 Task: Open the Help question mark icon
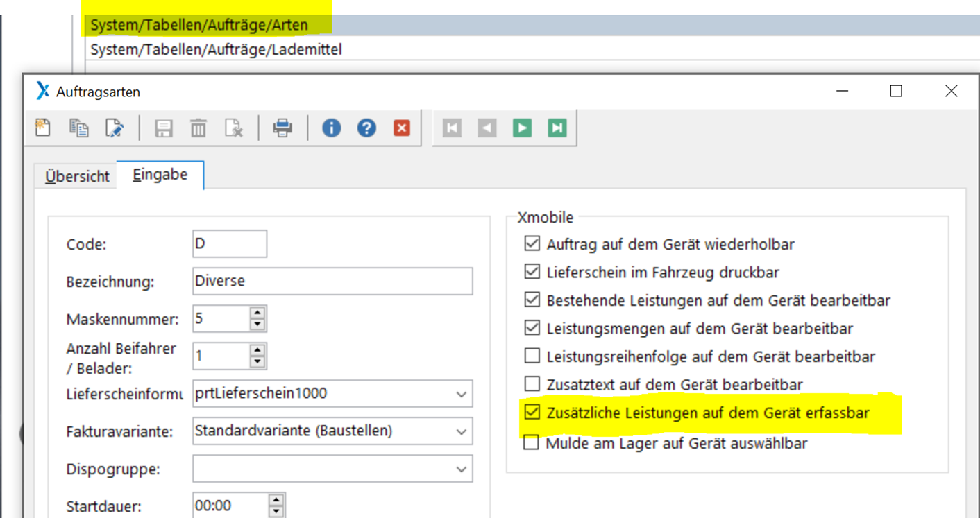tap(366, 128)
